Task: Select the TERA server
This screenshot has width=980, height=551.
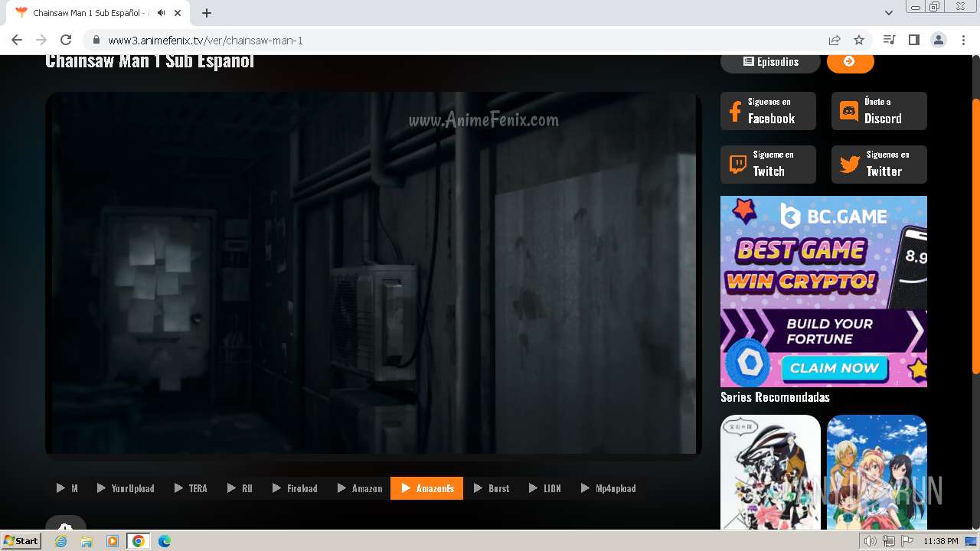Action: (191, 488)
